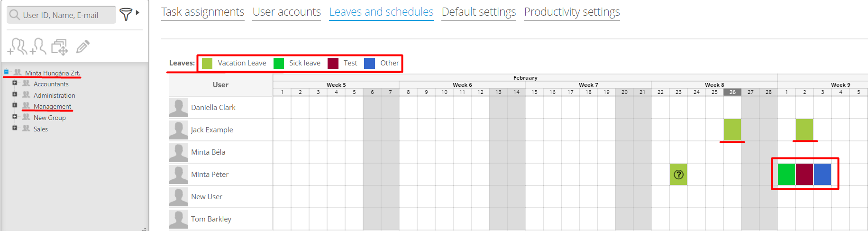Viewport: 868px width, 231px height.
Task: Open the funnel filter options
Action: click(126, 14)
